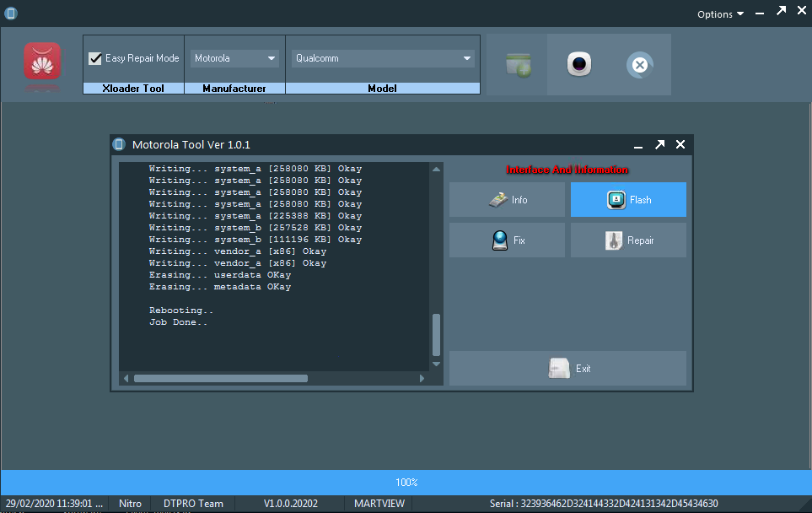
Task: Click the log's horizontal scrollbar thumb
Action: tap(221, 378)
